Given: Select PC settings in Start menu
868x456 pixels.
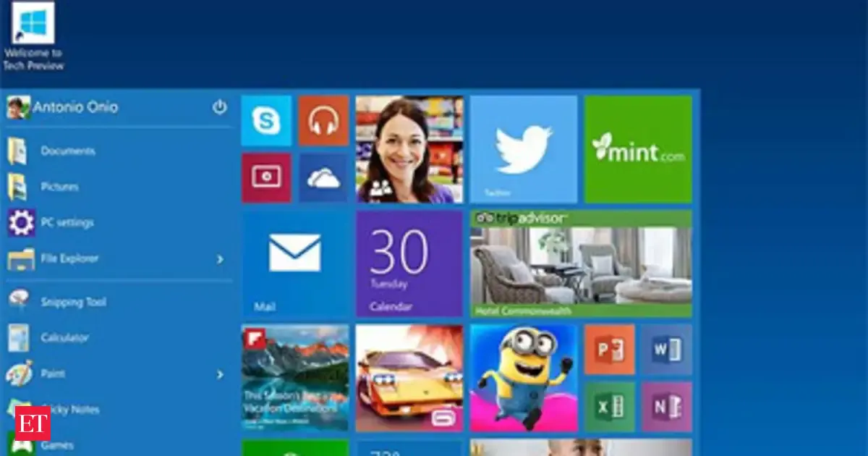Looking at the screenshot, I should tap(67, 223).
